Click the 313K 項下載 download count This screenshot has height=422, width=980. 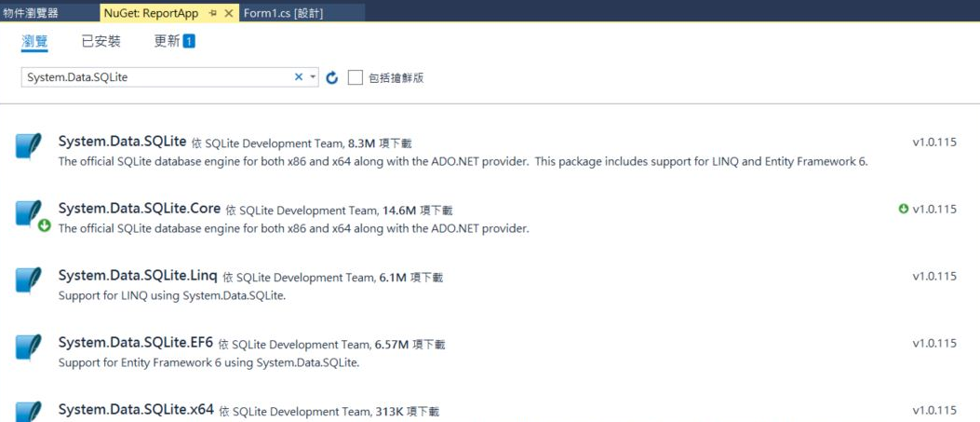click(x=407, y=412)
